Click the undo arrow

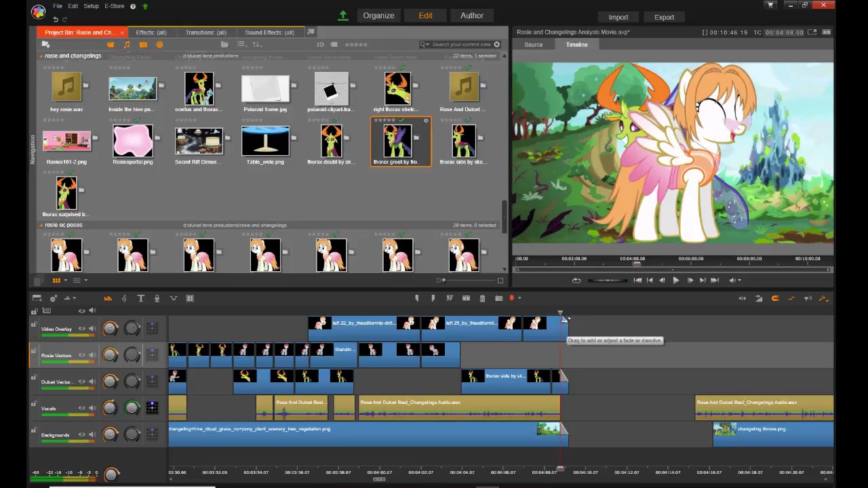coord(56,19)
